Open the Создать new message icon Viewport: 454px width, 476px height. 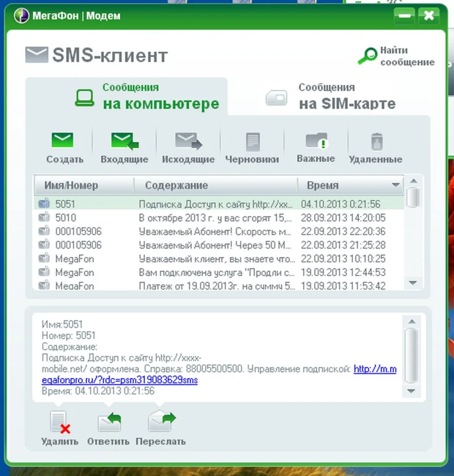coord(63,140)
